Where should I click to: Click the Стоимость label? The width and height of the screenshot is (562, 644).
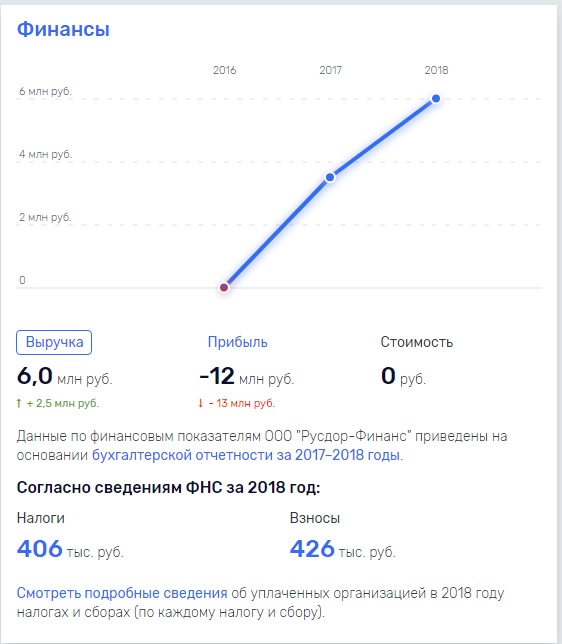pos(417,342)
